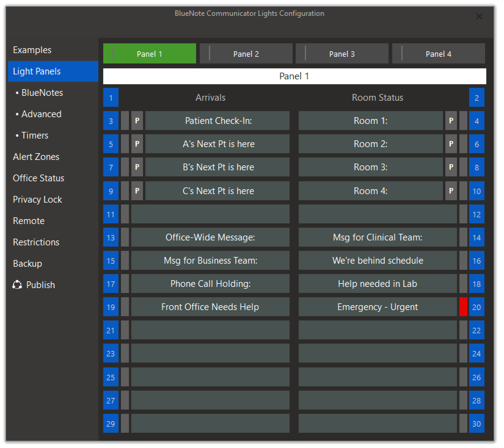Toggle the P marker beside Room 4
This screenshot has width=504, height=448.
[451, 191]
